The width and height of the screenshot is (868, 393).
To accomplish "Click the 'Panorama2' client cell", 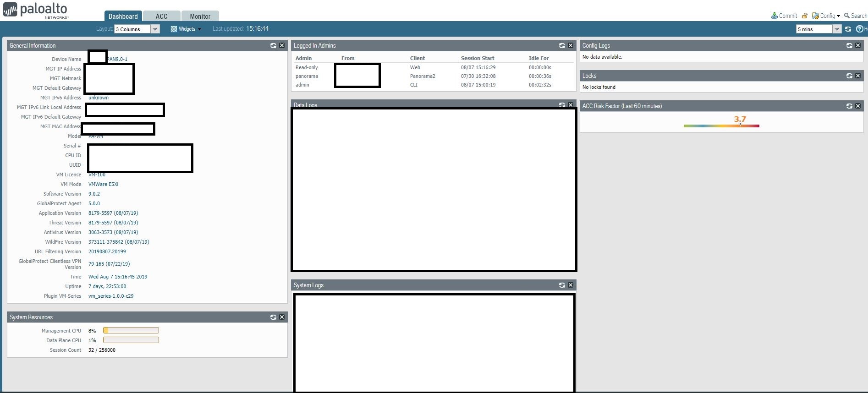I will tap(423, 76).
